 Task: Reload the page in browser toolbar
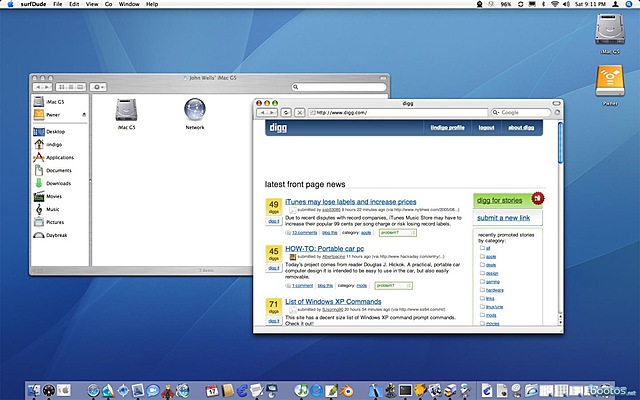pyautogui.click(x=286, y=112)
